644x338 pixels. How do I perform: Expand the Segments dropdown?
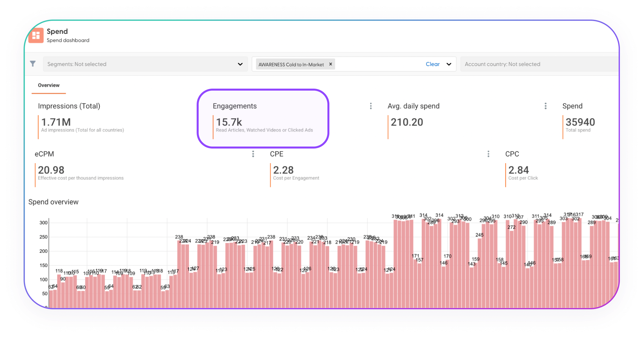pyautogui.click(x=240, y=64)
